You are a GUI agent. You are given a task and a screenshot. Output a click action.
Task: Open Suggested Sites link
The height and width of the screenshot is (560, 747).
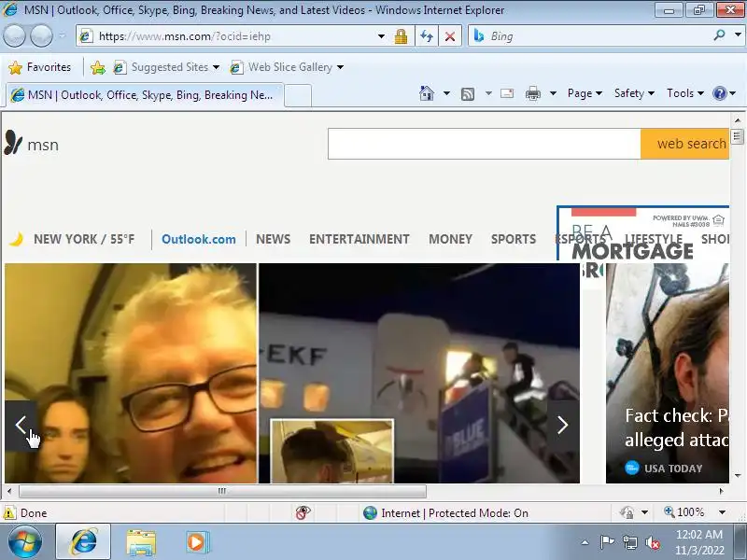166,67
